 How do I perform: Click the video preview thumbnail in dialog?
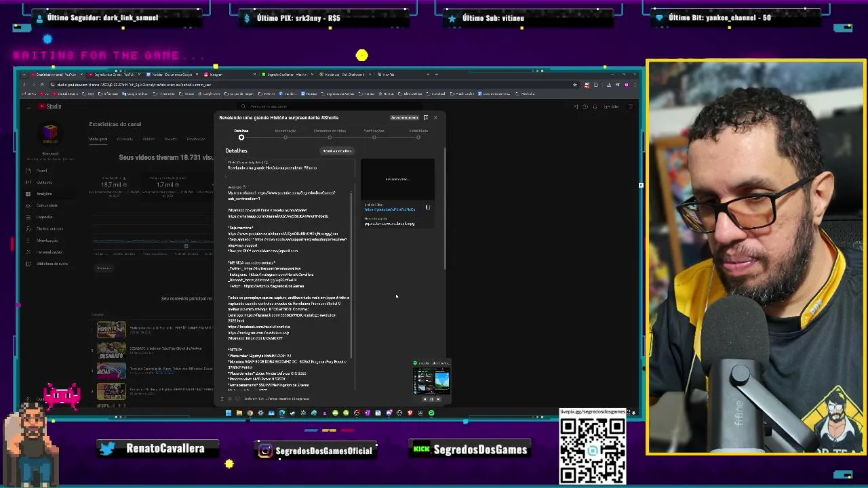point(397,179)
